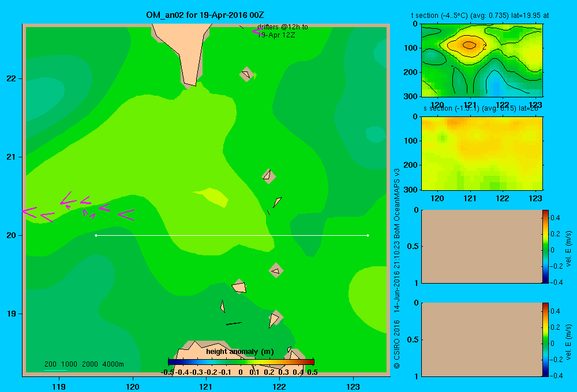Image resolution: width=577 pixels, height=392 pixels.
Task: Click '123' longitude label under the s section
Action: 535,198
